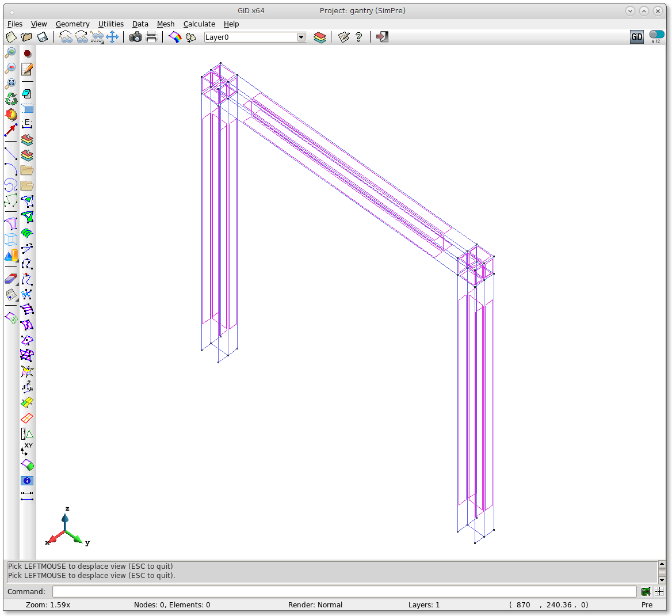The height and width of the screenshot is (616, 672).
Task: Click the Command input field
Action: [344, 591]
